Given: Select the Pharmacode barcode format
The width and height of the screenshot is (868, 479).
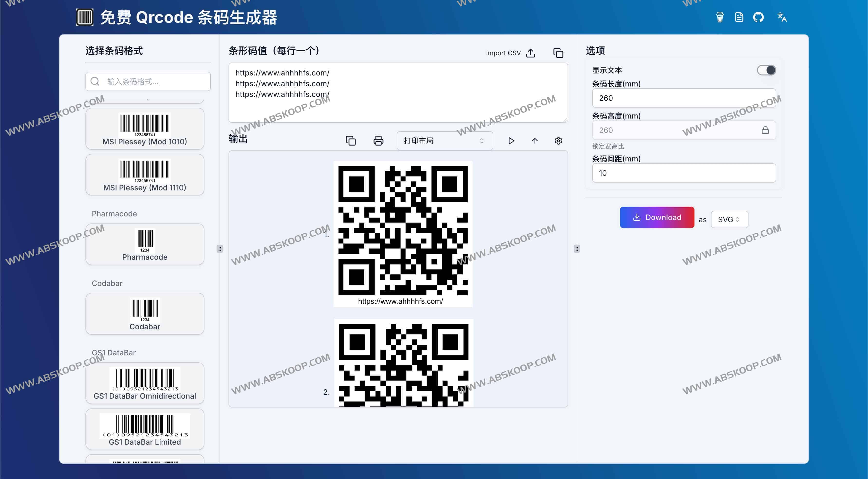Looking at the screenshot, I should (145, 244).
